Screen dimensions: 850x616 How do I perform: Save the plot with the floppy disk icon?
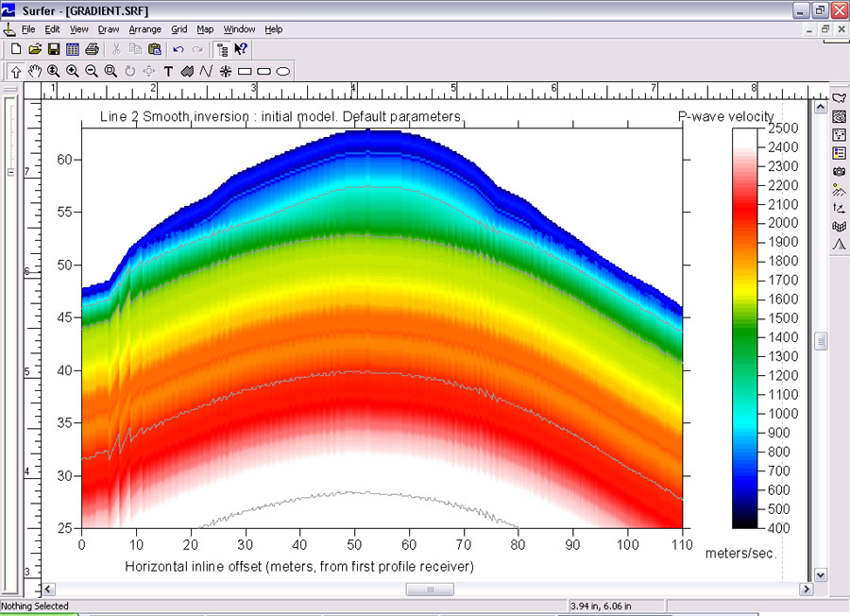[54, 49]
